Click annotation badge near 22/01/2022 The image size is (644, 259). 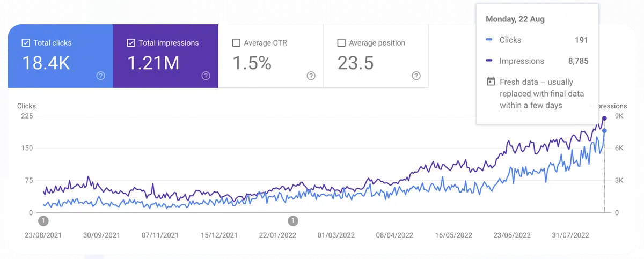click(x=293, y=220)
